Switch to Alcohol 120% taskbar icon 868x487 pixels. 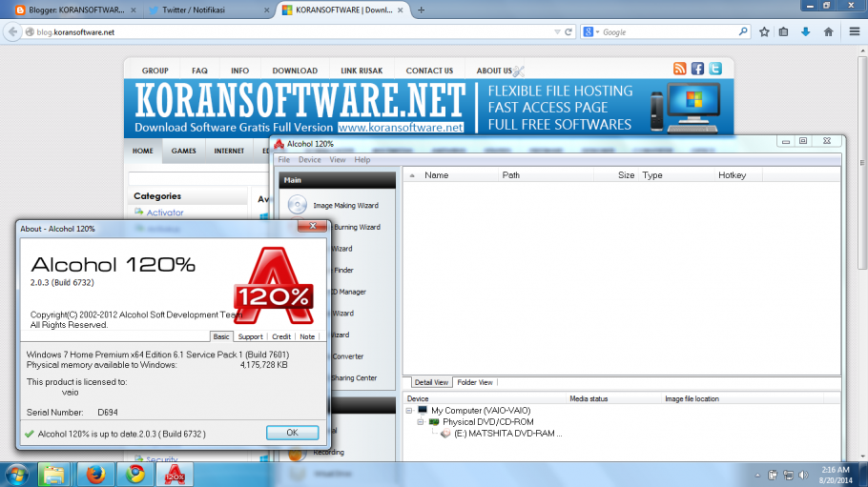coord(175,475)
